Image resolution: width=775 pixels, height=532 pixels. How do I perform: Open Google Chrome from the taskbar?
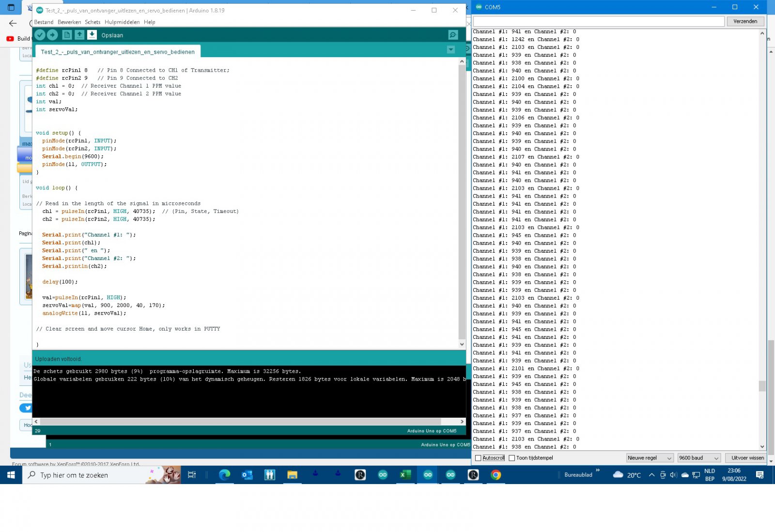pyautogui.click(x=496, y=475)
